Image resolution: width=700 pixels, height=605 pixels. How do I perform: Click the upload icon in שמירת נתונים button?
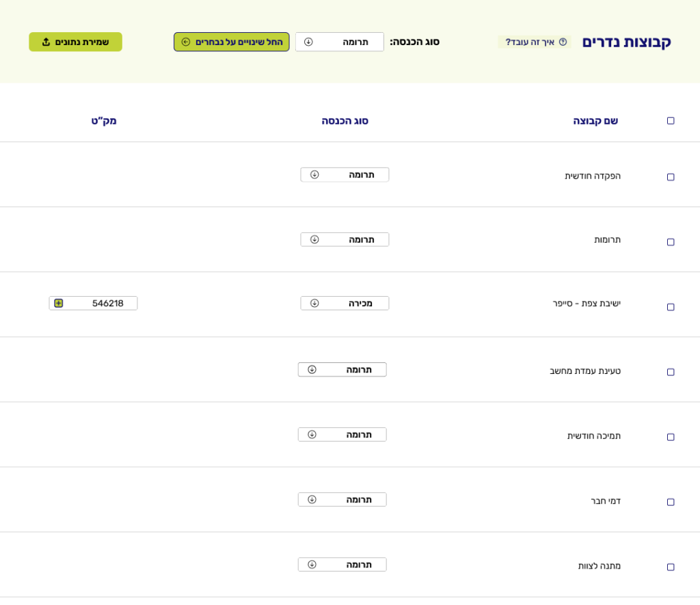(x=46, y=42)
